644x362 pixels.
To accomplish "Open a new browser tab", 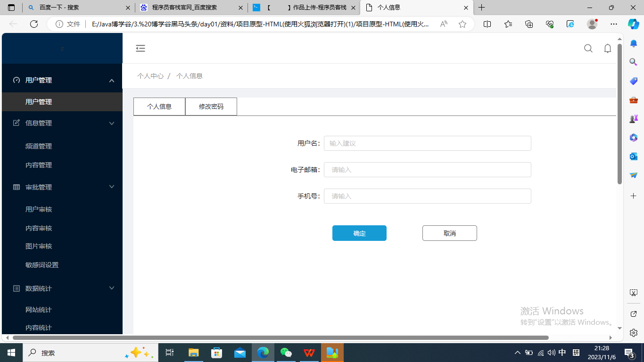I will tap(482, 8).
